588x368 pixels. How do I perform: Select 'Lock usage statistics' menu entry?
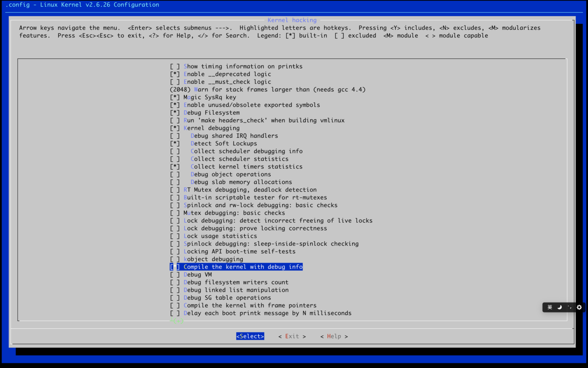(x=220, y=236)
